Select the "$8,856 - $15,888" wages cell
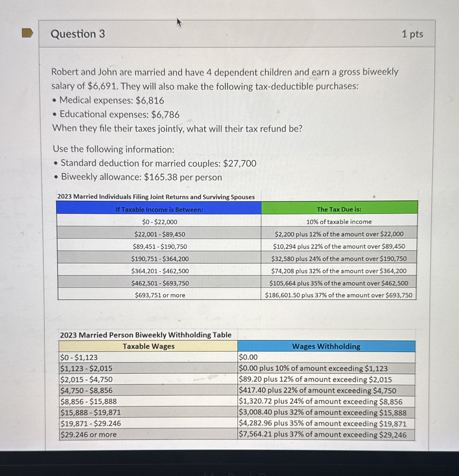The image size is (459, 476). click(x=149, y=401)
